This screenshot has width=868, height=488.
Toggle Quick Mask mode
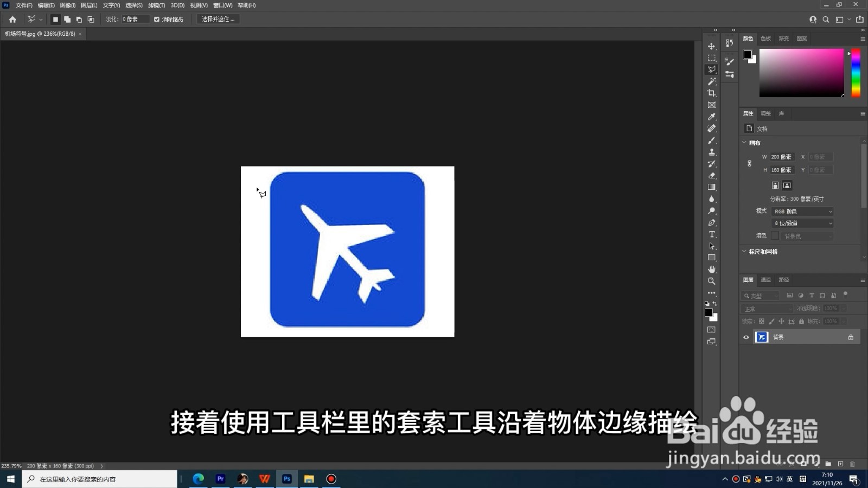pos(711,330)
